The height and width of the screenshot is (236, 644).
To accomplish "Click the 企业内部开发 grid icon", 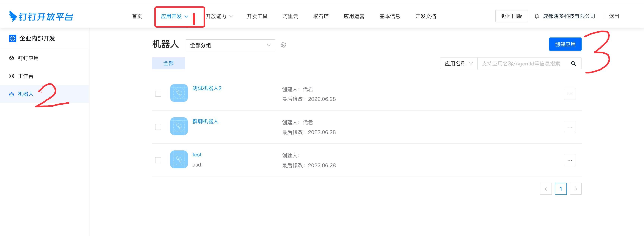I will coord(12,38).
